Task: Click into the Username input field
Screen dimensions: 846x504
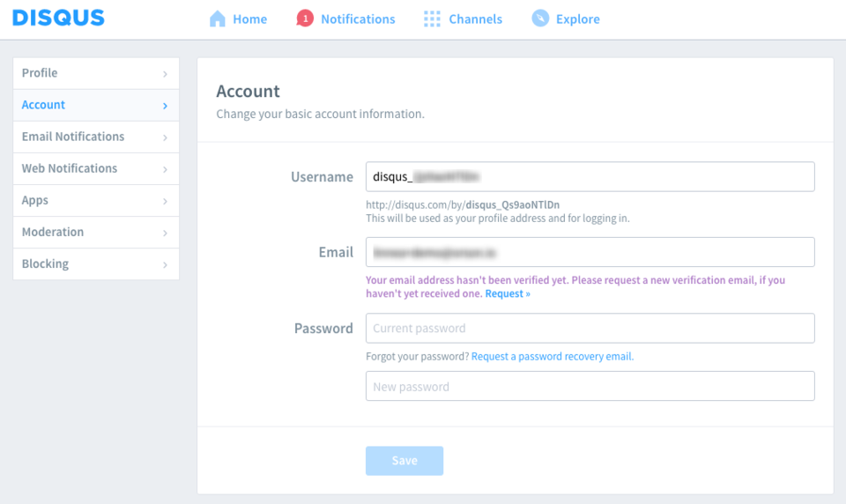Action: [590, 176]
